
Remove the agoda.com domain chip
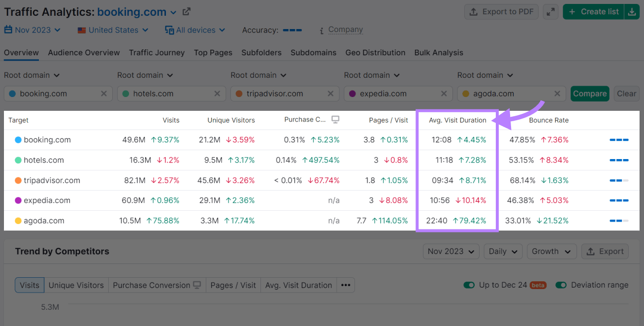click(x=557, y=93)
